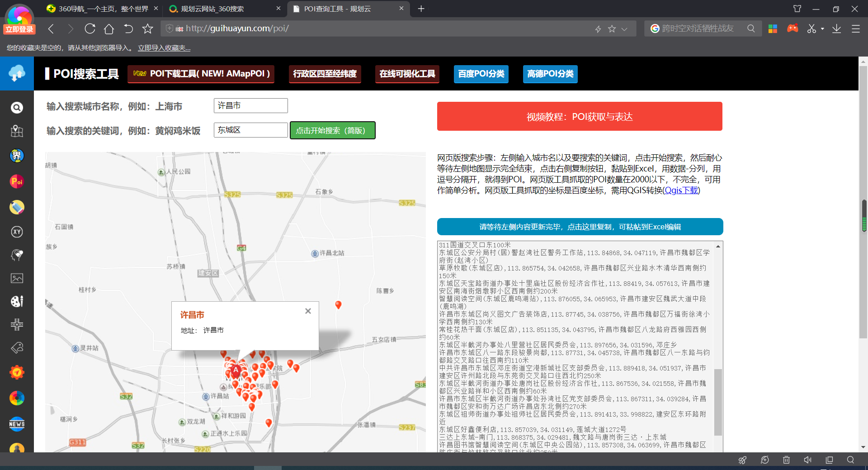Mute sound via status bar speaker icon
868x470 pixels.
coord(807,460)
